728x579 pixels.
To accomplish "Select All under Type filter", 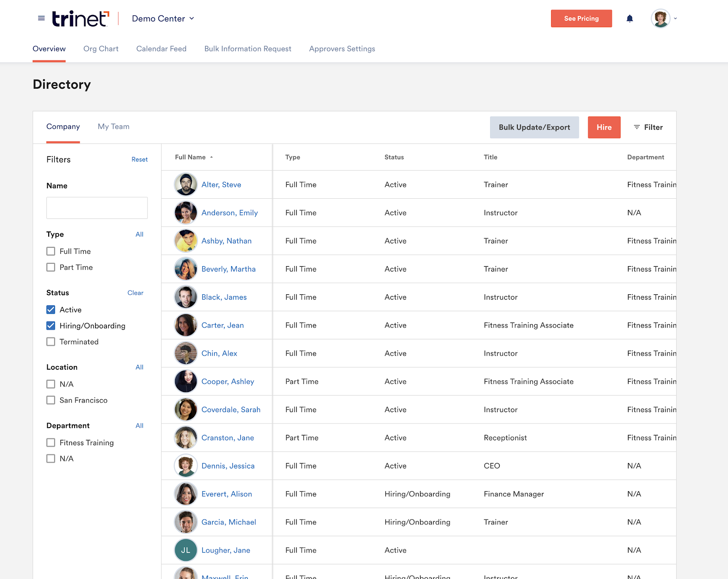I will (x=140, y=234).
